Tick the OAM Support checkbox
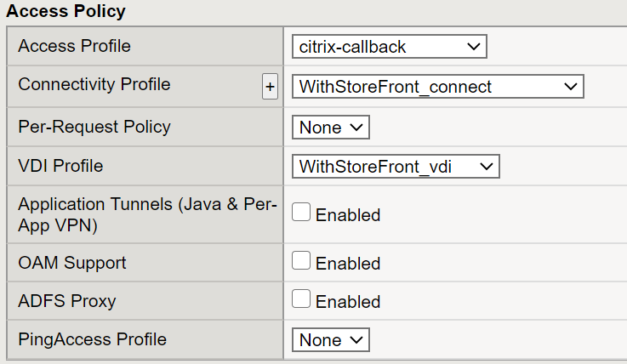The image size is (627, 364). click(301, 262)
